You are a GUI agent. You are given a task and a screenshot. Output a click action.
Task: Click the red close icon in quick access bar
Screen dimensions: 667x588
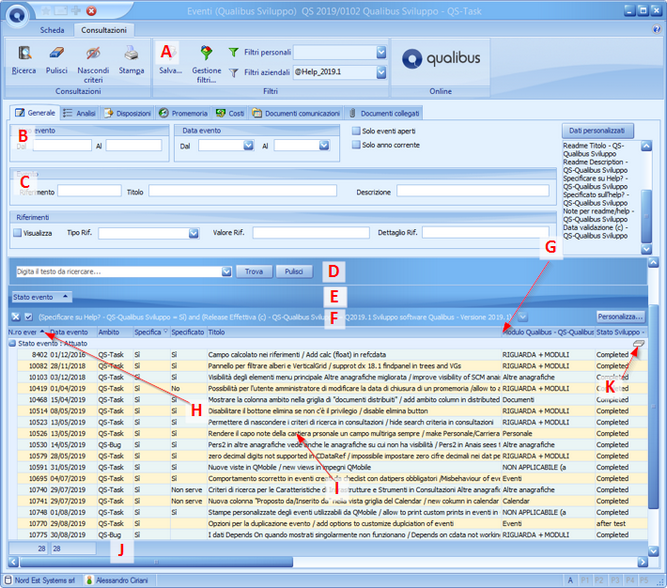[91, 11]
